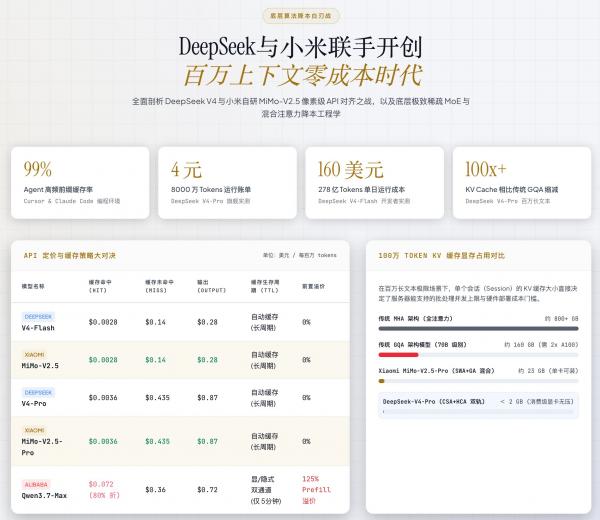600x520 pixels.
Task: Click the '100x+' statistic
Action: pos(486,169)
